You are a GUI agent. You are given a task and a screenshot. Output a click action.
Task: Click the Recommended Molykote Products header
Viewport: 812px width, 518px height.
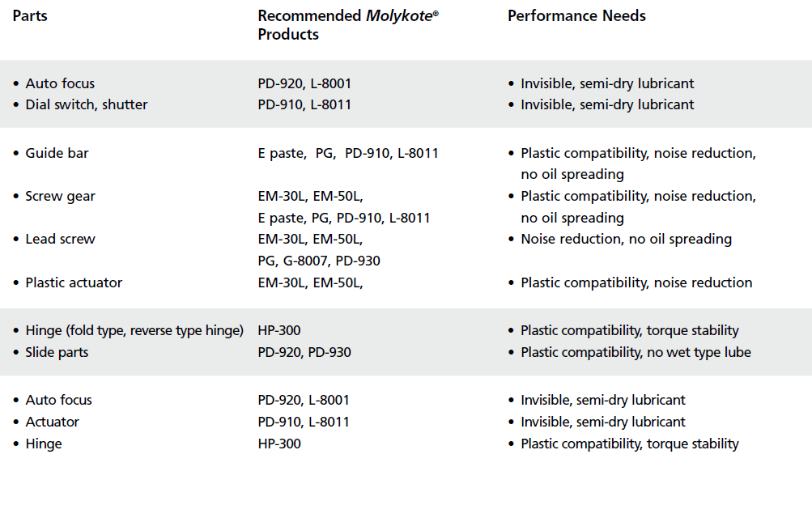tap(347, 25)
